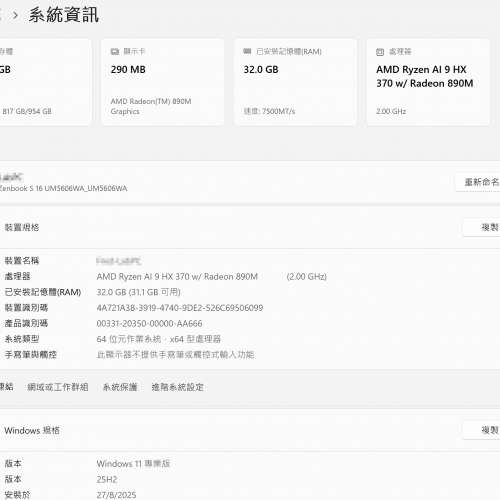Click AMD Radeon(TM) 890M Graphics subtitle
500x500 pixels.
coord(151,106)
